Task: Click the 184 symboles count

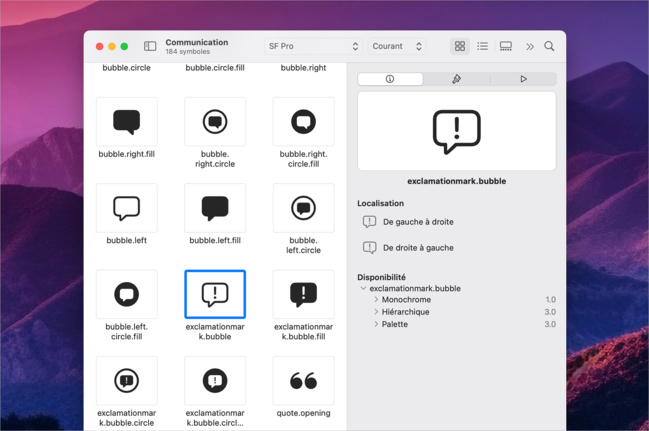Action: point(187,52)
